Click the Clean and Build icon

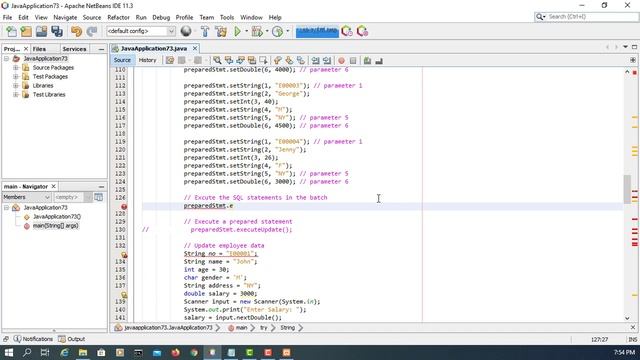pyautogui.click(x=221, y=31)
